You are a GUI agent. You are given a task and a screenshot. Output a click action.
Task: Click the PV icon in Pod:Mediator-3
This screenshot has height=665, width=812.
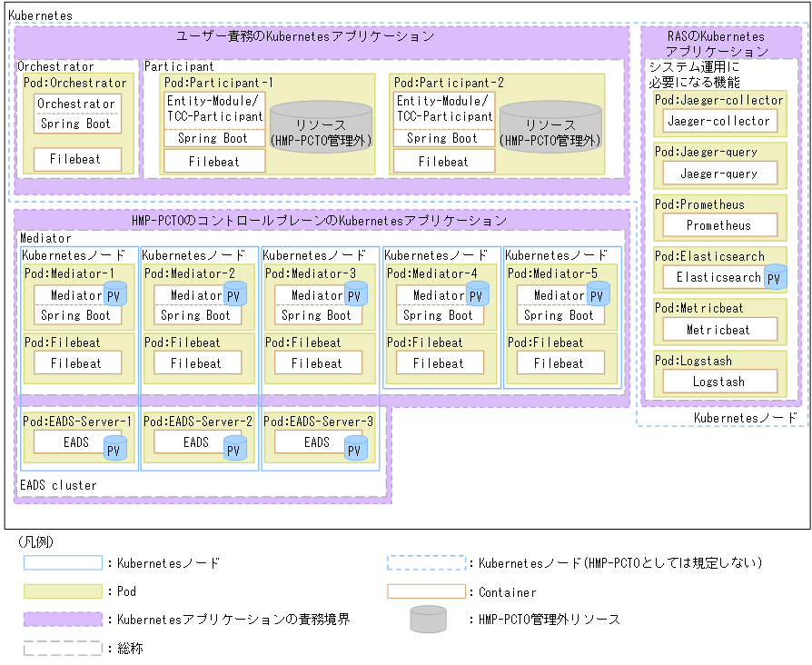click(x=355, y=294)
